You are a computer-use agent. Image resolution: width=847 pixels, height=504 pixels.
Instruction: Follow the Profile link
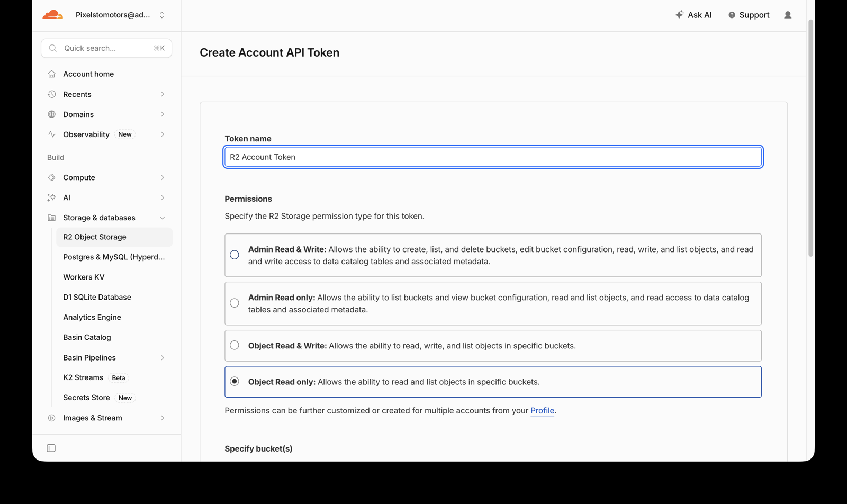point(542,411)
